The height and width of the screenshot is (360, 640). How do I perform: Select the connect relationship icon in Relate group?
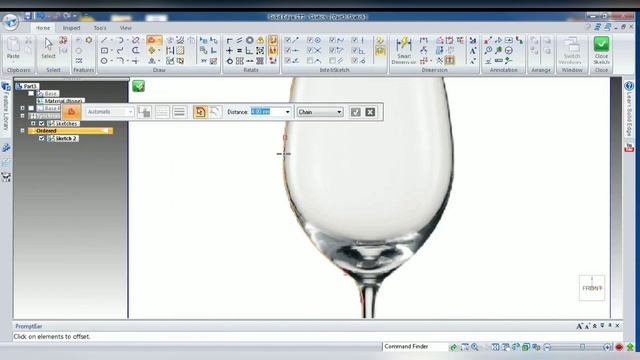pyautogui.click(x=229, y=40)
